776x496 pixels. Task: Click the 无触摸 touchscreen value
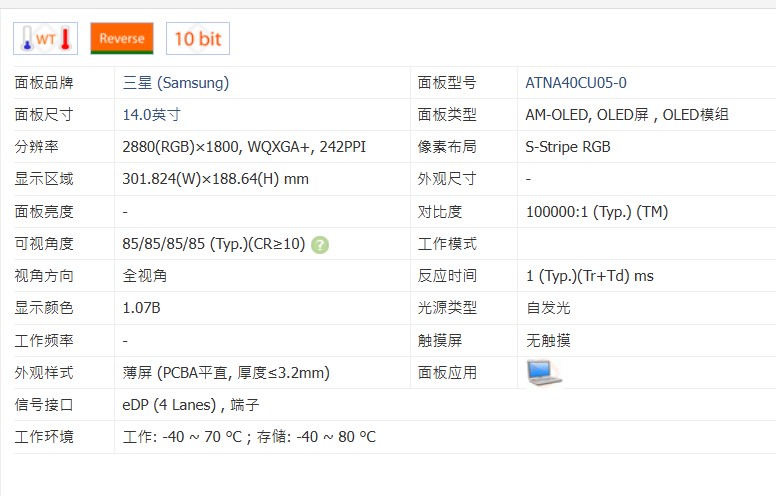[x=548, y=340]
